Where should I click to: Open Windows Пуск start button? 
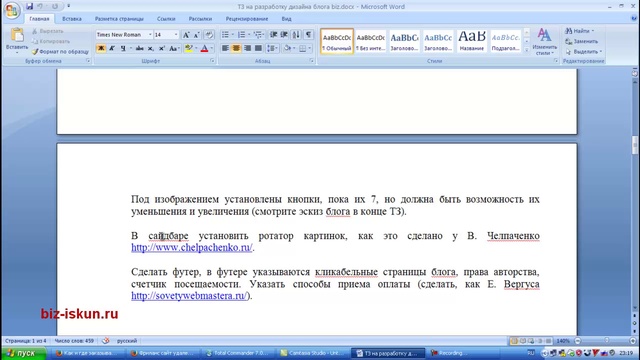pyautogui.click(x=23, y=353)
